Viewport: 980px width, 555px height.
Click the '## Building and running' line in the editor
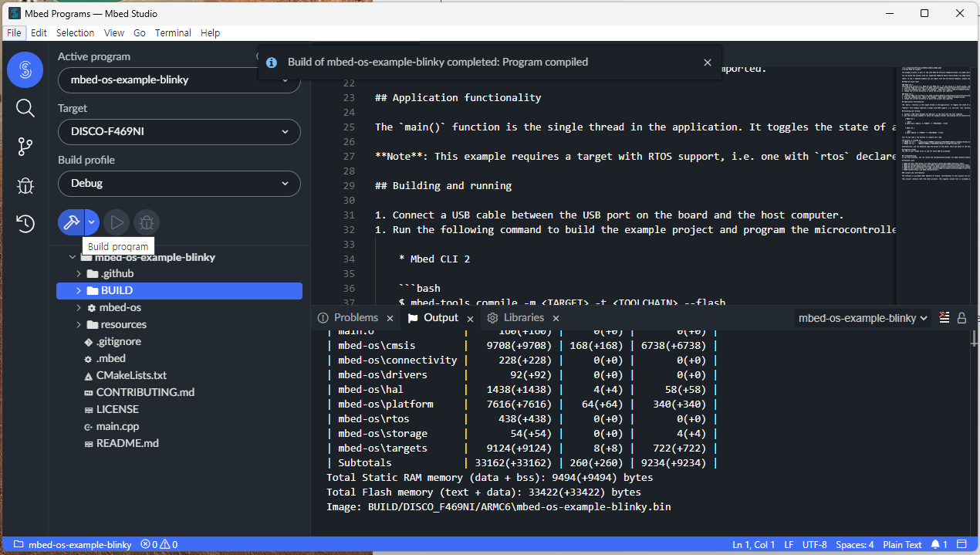click(443, 186)
